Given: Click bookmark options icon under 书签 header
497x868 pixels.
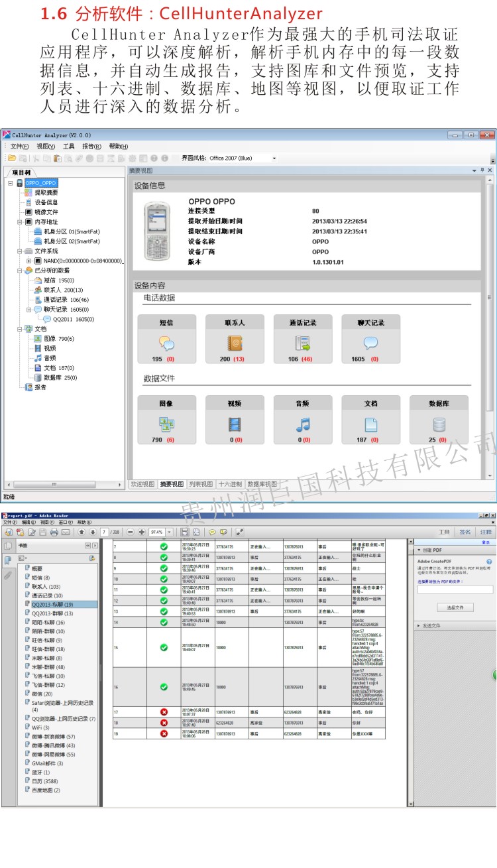Looking at the screenshot, I should 23,558.
